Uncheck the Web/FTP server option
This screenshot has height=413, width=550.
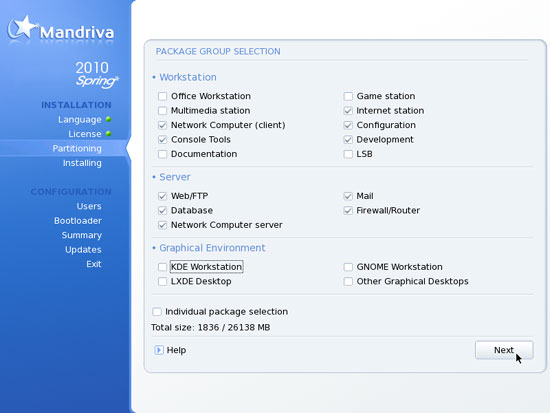tap(162, 196)
